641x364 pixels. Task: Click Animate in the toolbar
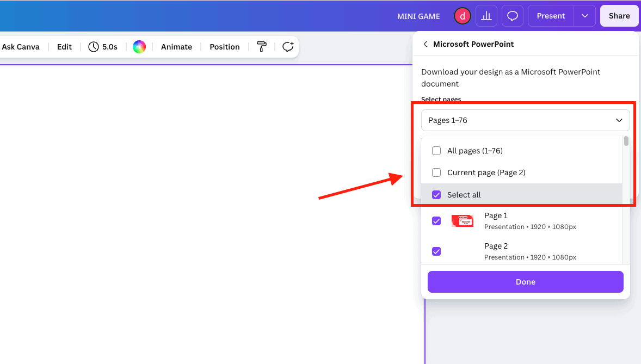click(x=176, y=47)
